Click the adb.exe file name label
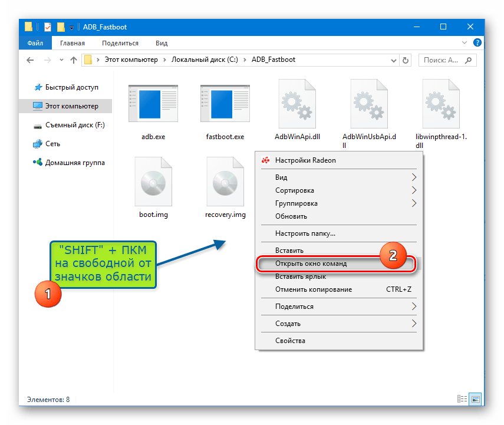 click(153, 137)
